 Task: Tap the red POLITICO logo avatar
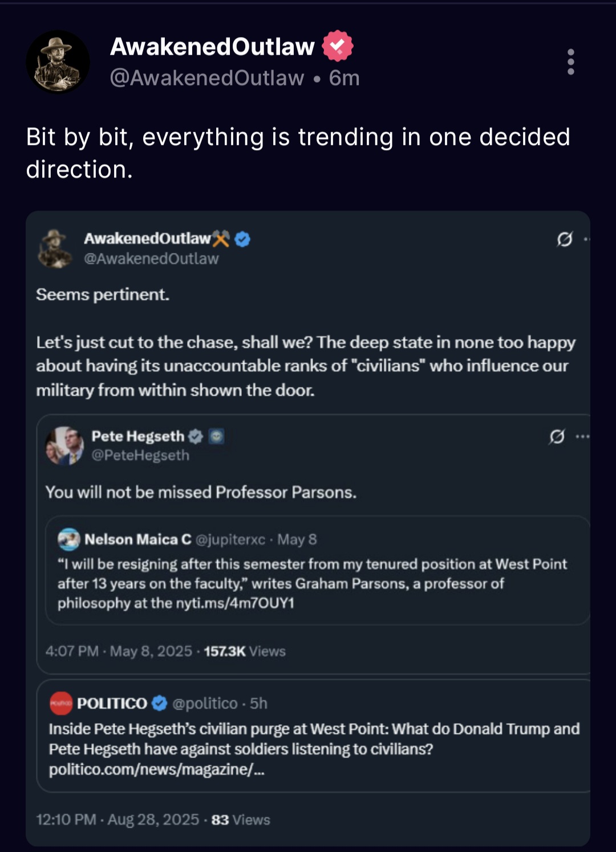coord(61,703)
